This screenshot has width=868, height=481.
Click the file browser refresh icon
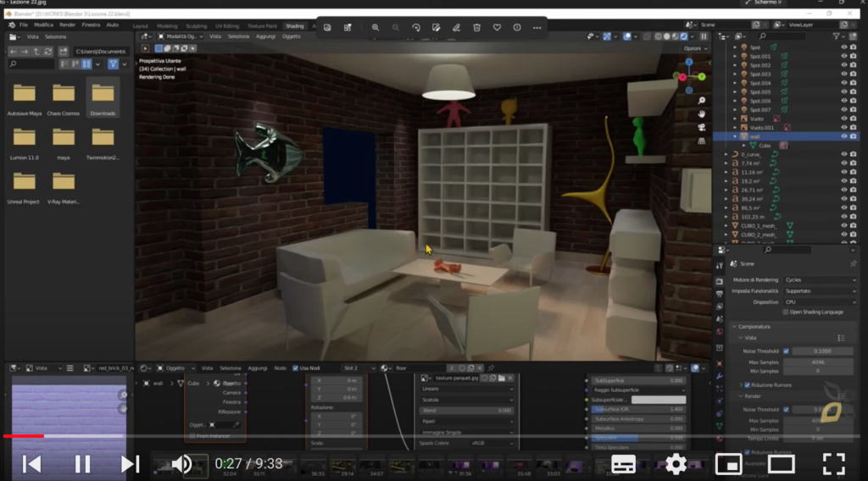(x=48, y=52)
